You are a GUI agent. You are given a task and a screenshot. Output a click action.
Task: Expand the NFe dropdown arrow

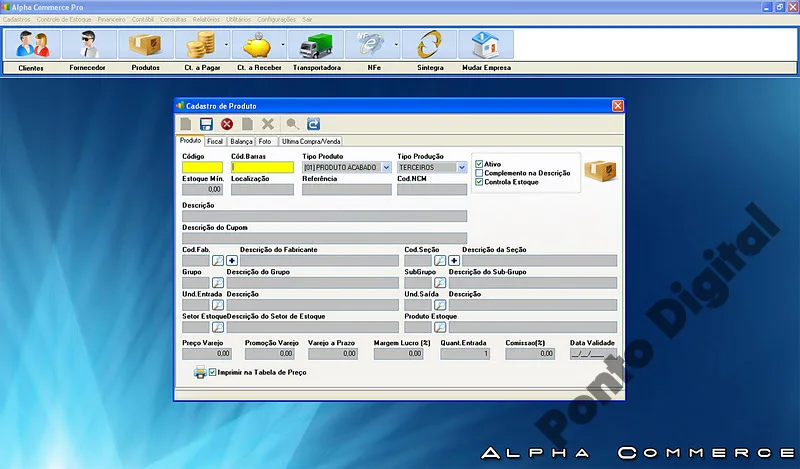click(x=396, y=44)
